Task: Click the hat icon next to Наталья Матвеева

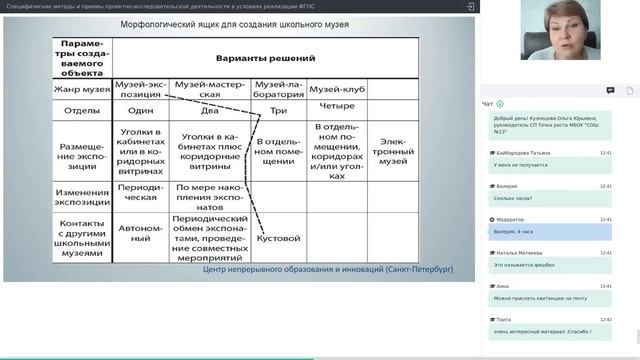Action: pyautogui.click(x=492, y=253)
